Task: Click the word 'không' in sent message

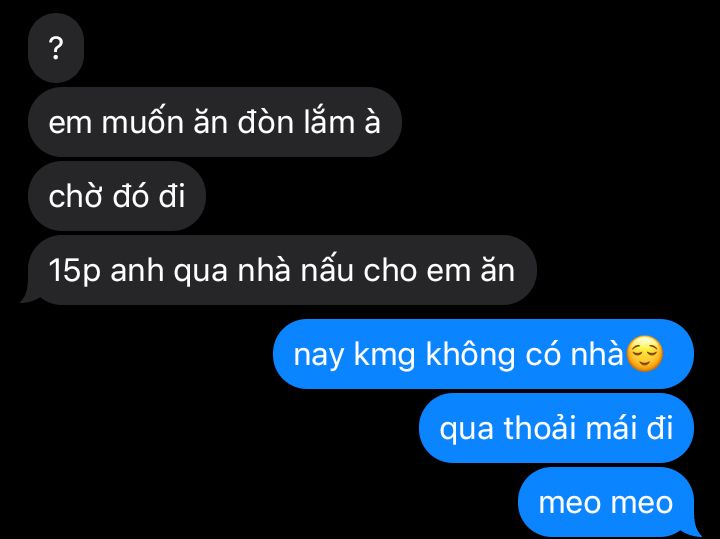Action: 470,354
